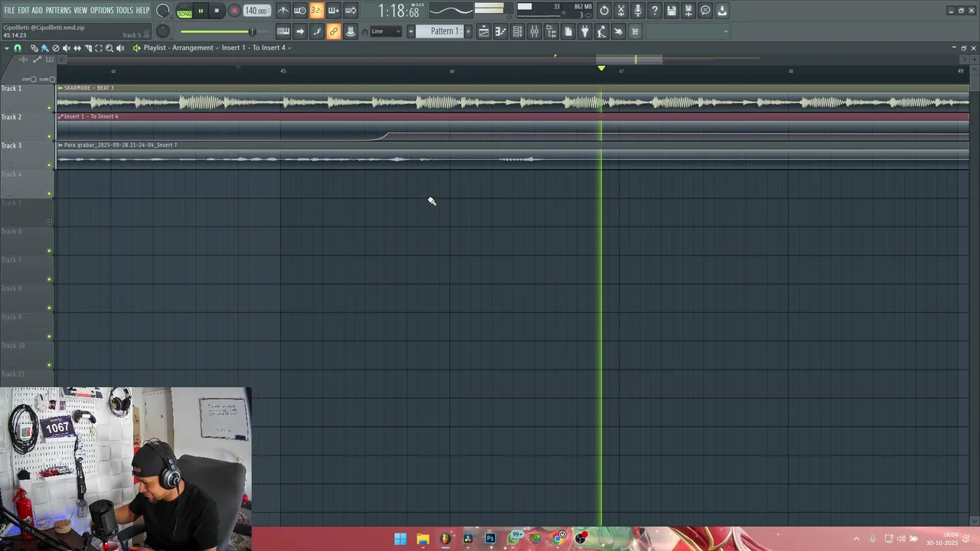Toggle the 3-2-1 countdown before recording
The width and height of the screenshot is (980, 551).
[x=316, y=11]
